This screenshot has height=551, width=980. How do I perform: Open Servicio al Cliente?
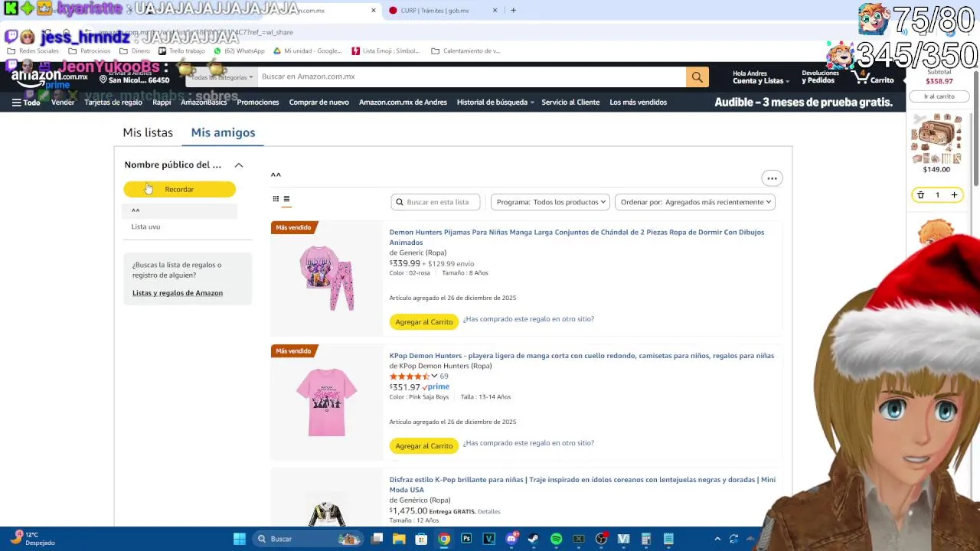(x=570, y=102)
